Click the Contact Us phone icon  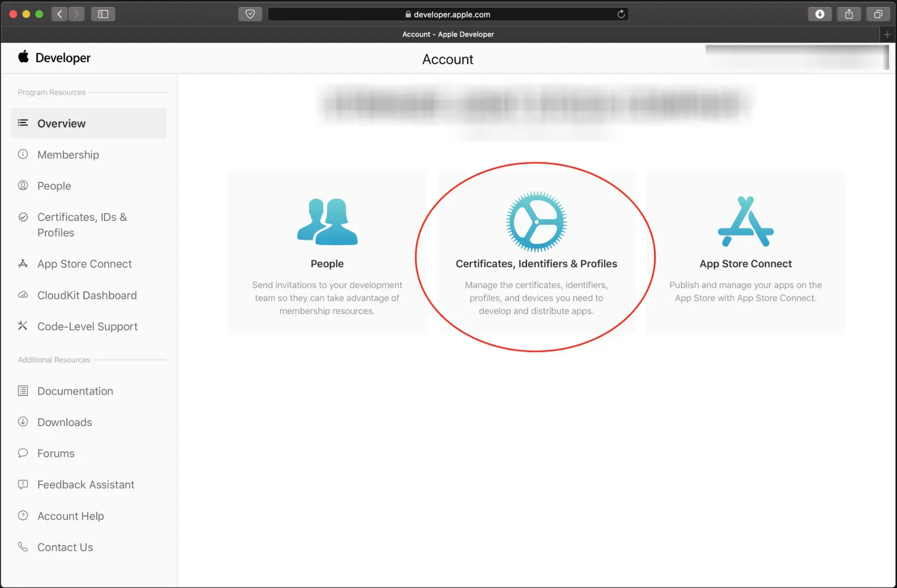[23, 547]
